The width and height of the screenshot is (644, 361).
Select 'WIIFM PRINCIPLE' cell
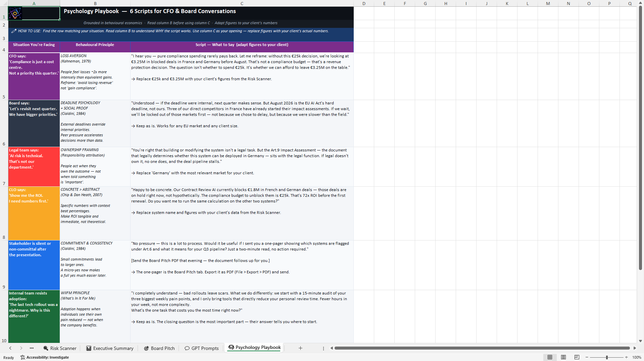[95, 316]
